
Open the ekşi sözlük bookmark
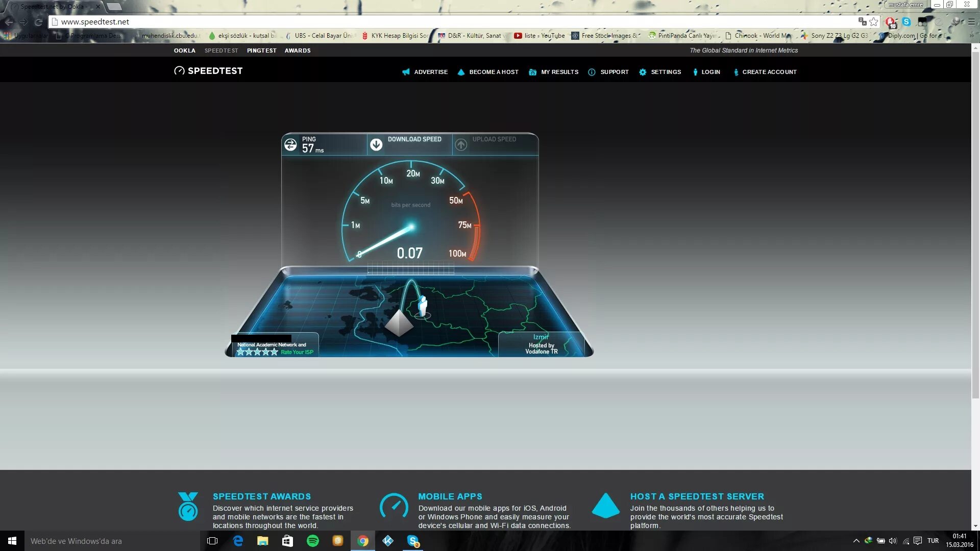click(x=243, y=36)
